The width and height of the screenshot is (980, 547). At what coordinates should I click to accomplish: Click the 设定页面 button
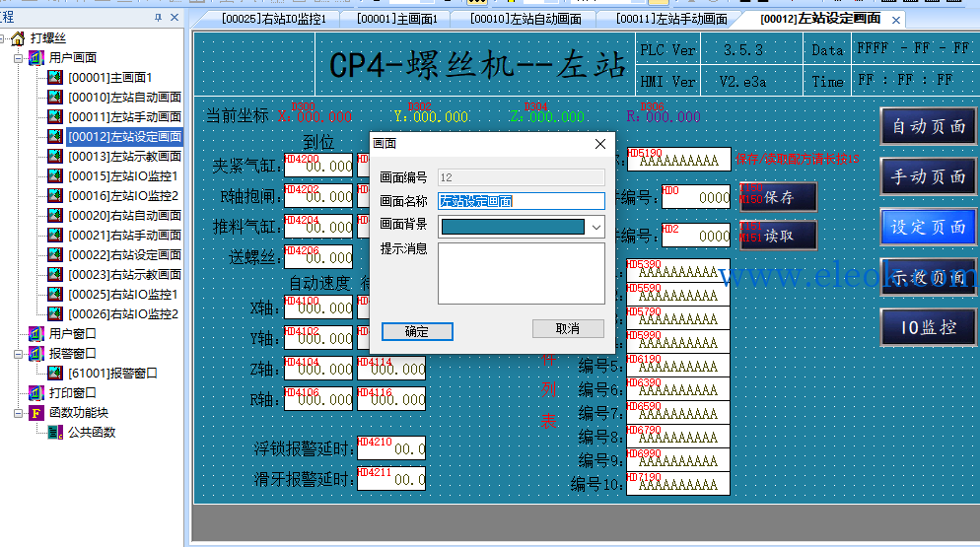[x=928, y=227]
